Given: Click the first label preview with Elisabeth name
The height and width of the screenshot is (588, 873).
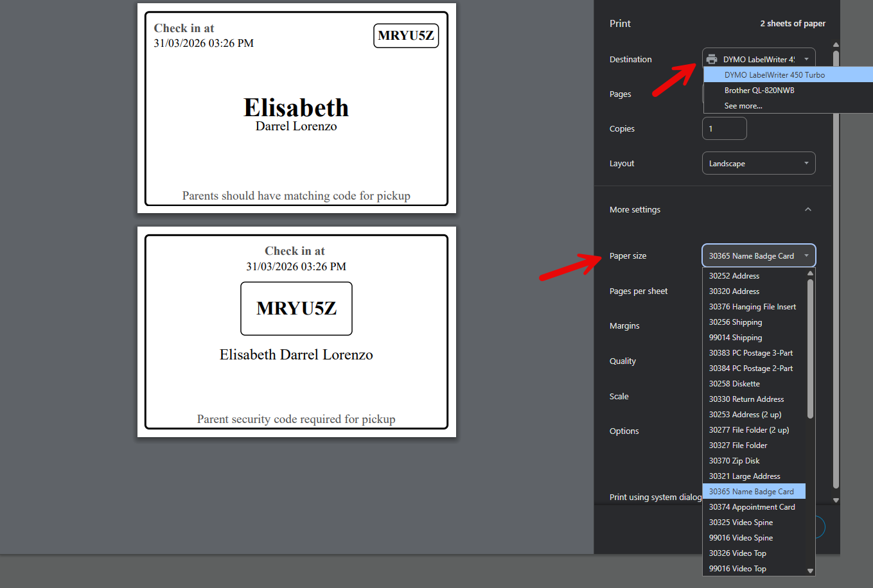Looking at the screenshot, I should (296, 108).
